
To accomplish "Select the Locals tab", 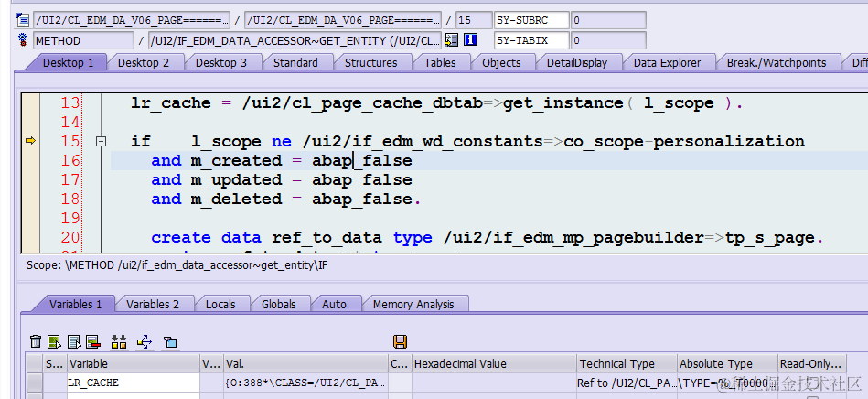I will 220,304.
